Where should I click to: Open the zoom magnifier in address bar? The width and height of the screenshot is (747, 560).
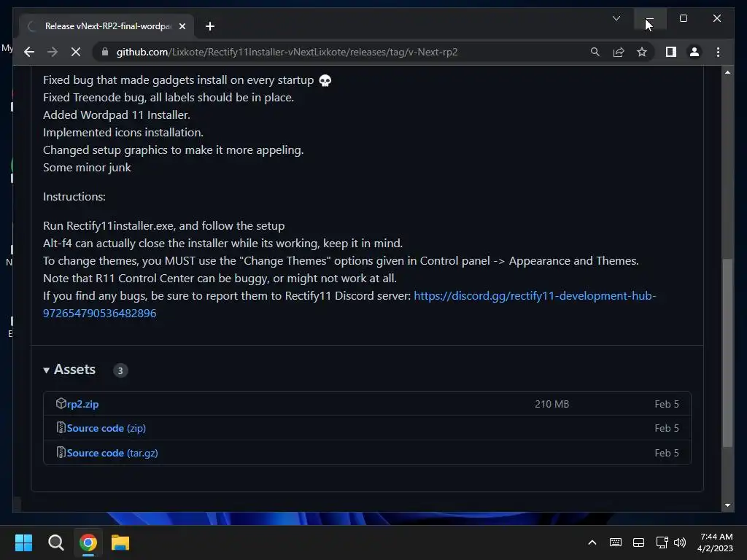[x=595, y=52]
